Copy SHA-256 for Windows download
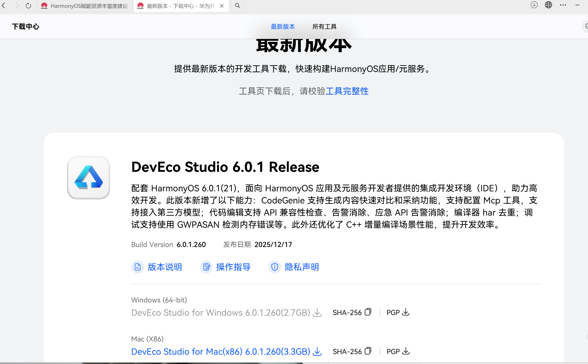 pos(368,312)
